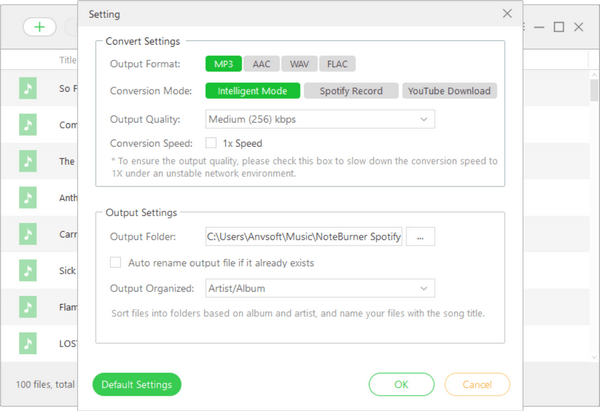Enable the 1x Speed checkbox
Image resolution: width=600 pixels, height=411 pixels.
pyautogui.click(x=211, y=143)
